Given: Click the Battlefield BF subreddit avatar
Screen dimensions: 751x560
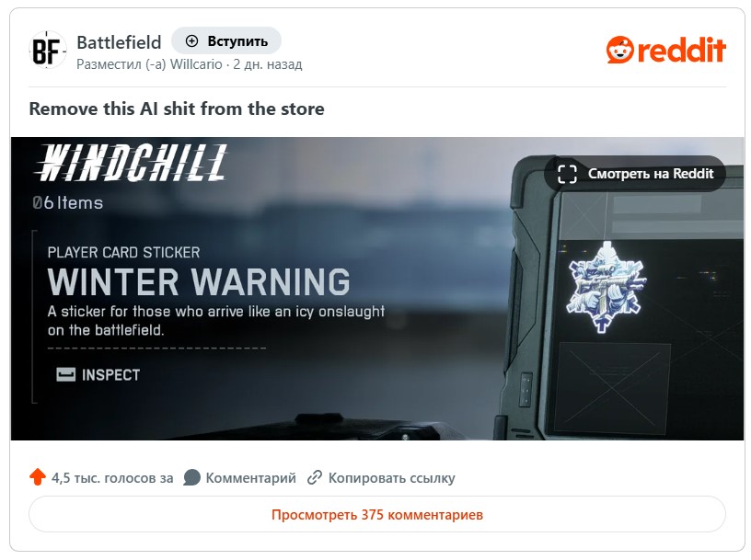Looking at the screenshot, I should click(47, 50).
